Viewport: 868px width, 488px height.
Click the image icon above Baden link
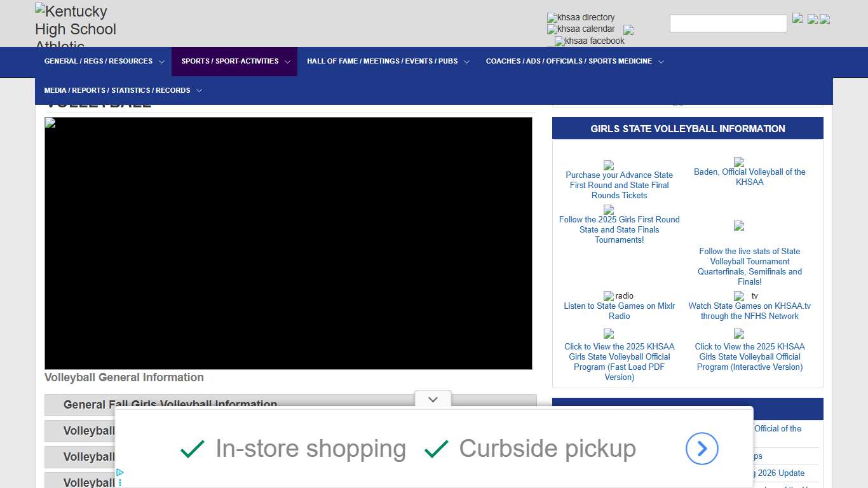(738, 162)
